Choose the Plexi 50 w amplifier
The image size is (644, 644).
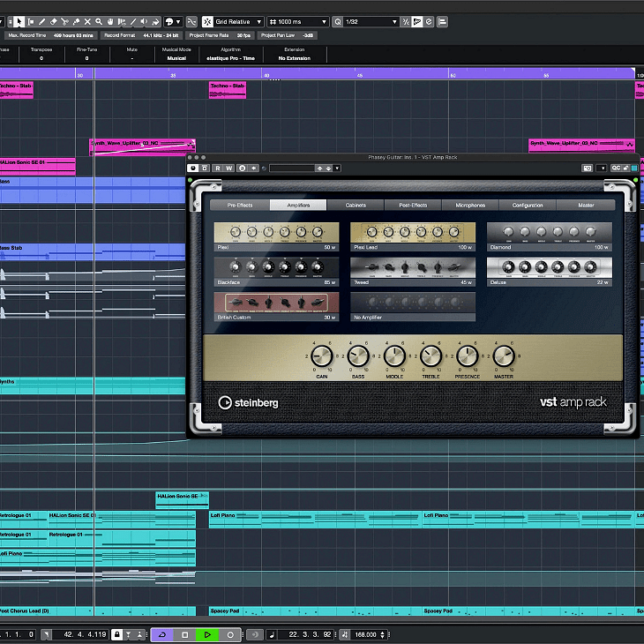coord(276,236)
